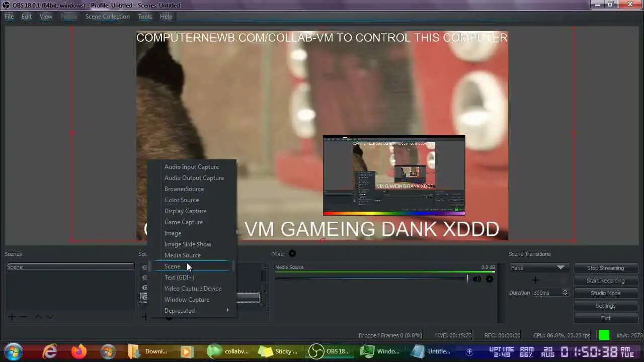
Task: Add a configurable transition with plus icon
Action: pos(535,280)
